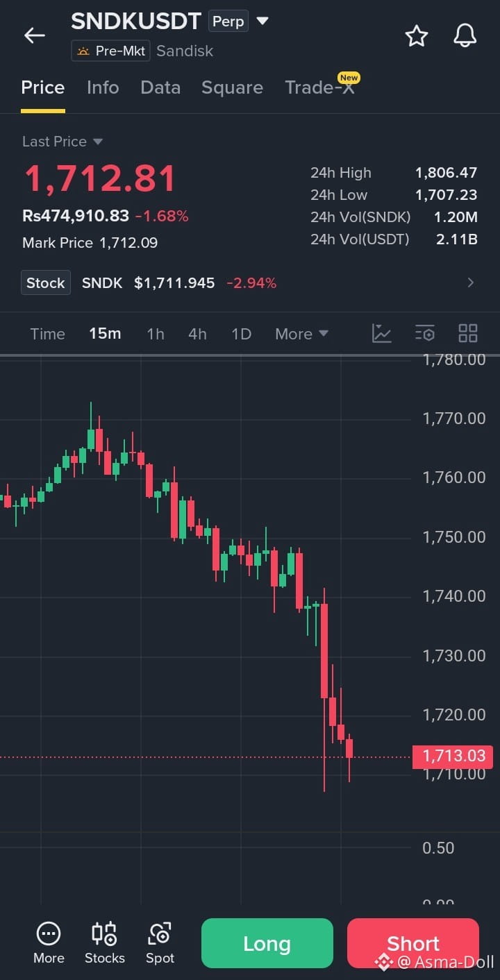The image size is (500, 980).
Task: Expand the More timeframes dropdown
Action: [x=302, y=334]
